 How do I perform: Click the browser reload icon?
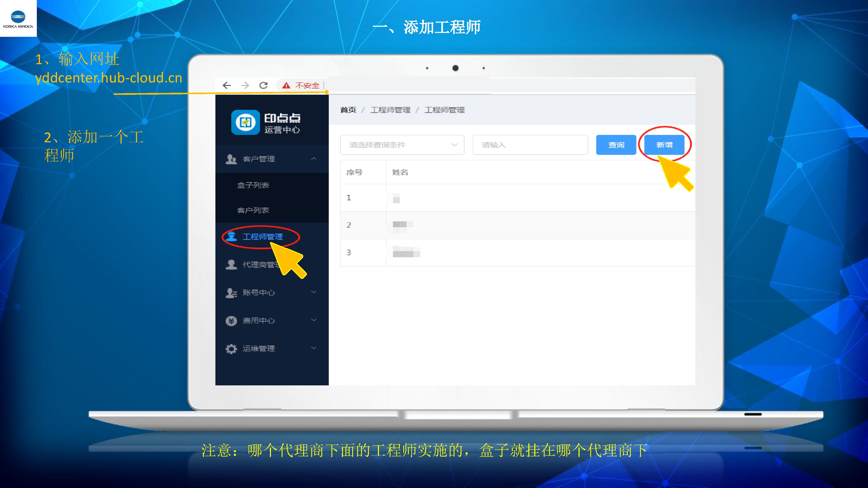[x=264, y=86]
